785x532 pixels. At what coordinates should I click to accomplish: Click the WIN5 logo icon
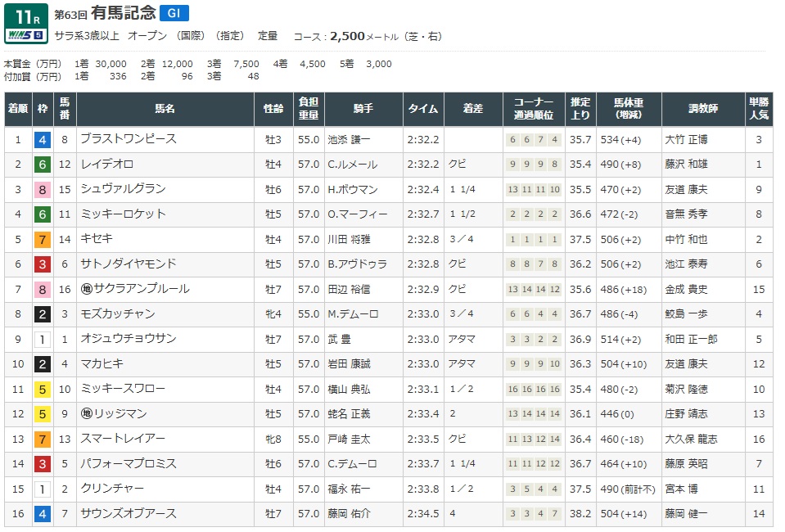pyautogui.click(x=25, y=36)
